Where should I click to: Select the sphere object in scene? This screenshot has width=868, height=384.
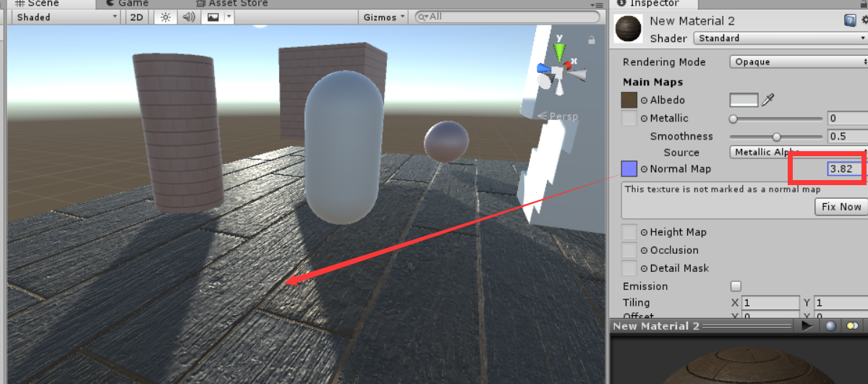[446, 142]
